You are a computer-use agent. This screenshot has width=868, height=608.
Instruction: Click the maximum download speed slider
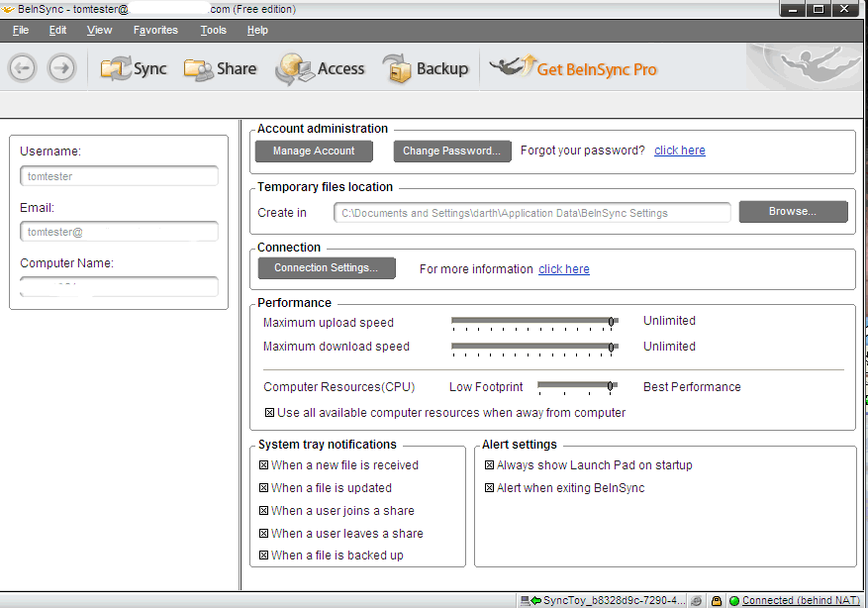(x=534, y=348)
